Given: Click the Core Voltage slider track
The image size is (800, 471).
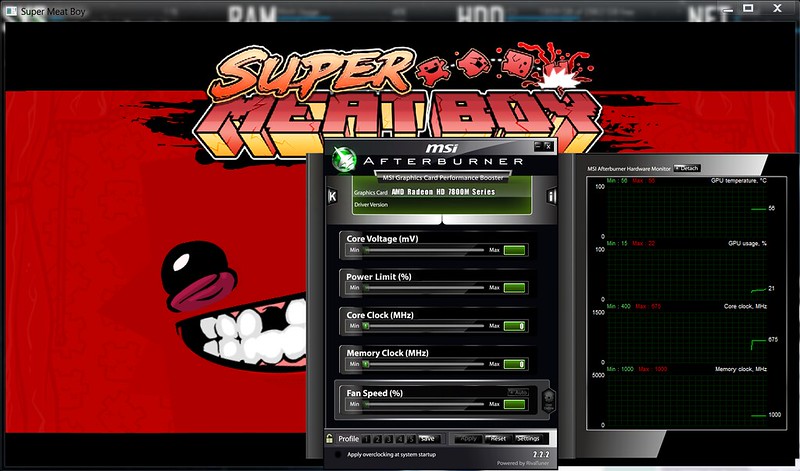Looking at the screenshot, I should tap(424, 250).
